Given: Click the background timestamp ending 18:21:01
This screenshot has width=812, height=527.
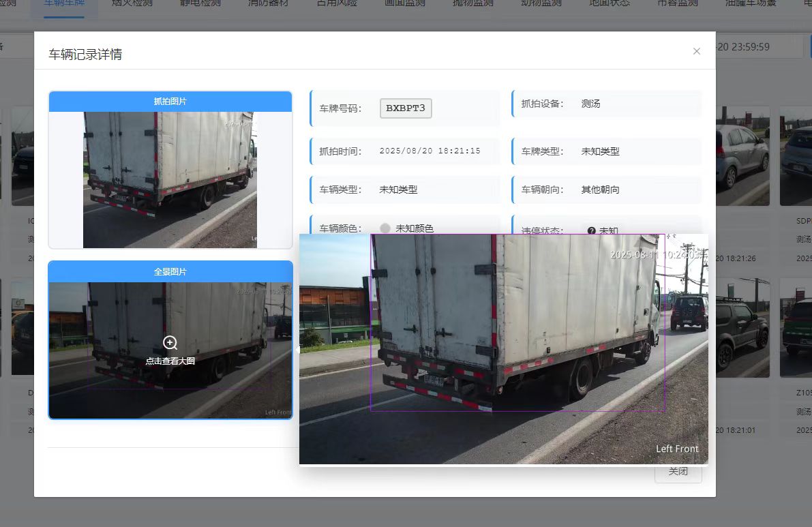Looking at the screenshot, I should [736, 430].
